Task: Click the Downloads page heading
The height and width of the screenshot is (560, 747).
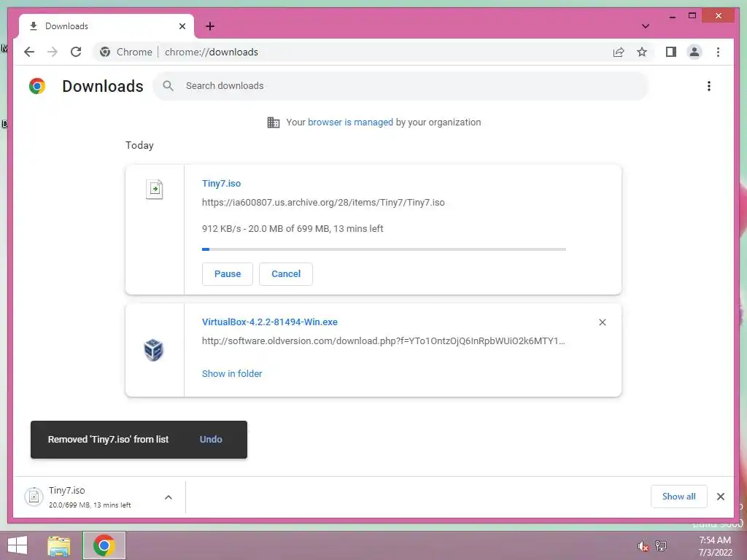Action: click(102, 86)
